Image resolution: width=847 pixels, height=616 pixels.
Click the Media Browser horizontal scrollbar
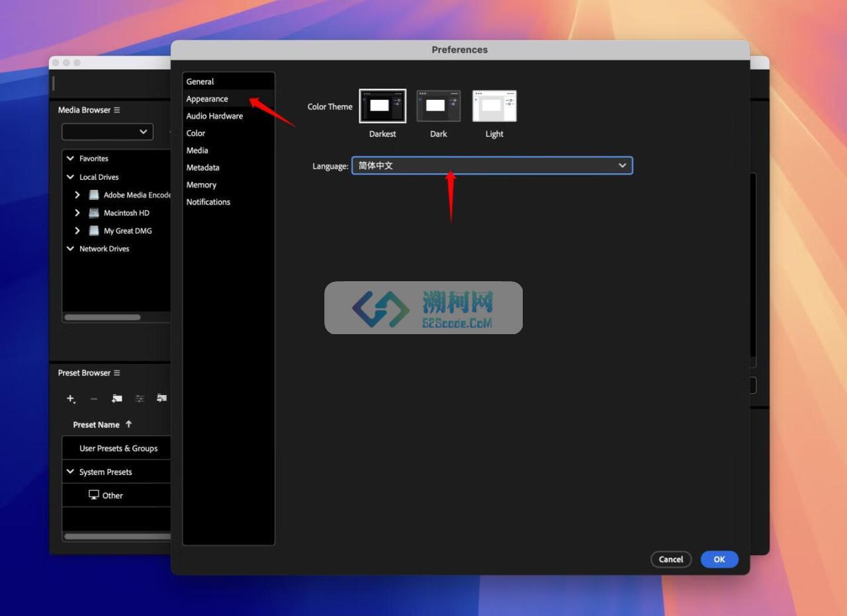(x=103, y=318)
